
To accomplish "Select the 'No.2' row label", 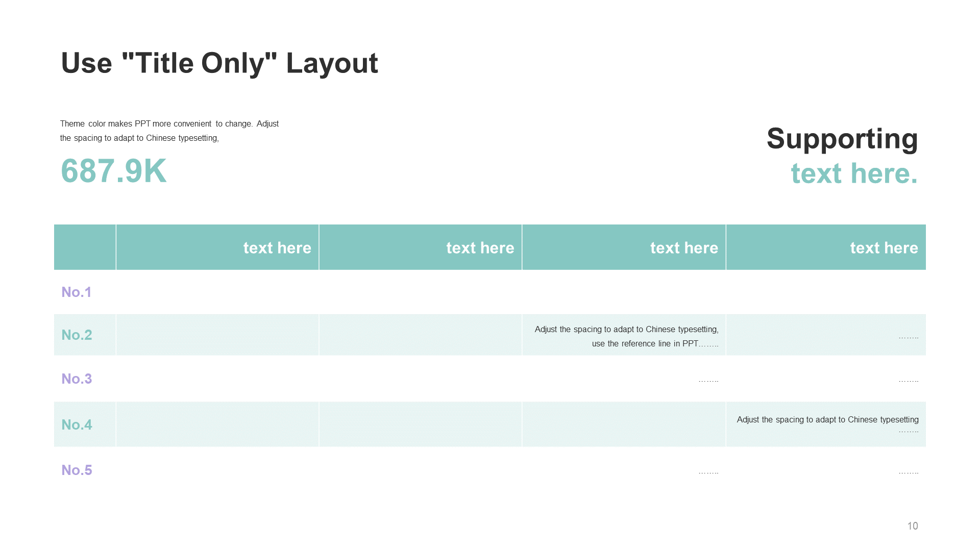I will pos(77,335).
